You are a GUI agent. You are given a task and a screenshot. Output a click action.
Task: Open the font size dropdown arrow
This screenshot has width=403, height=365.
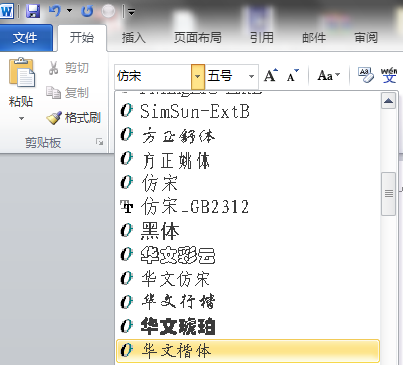click(252, 77)
